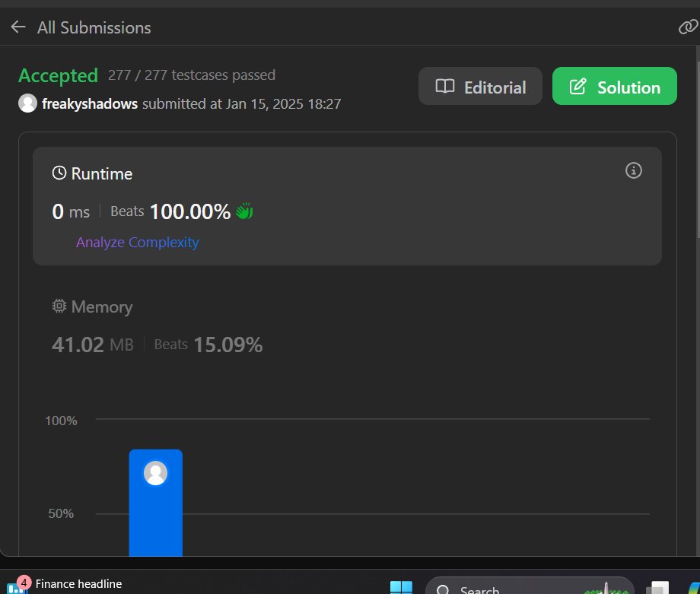Screen dimensions: 700x594
Task: Click the '41.02 MB' memory value
Action: tap(93, 345)
